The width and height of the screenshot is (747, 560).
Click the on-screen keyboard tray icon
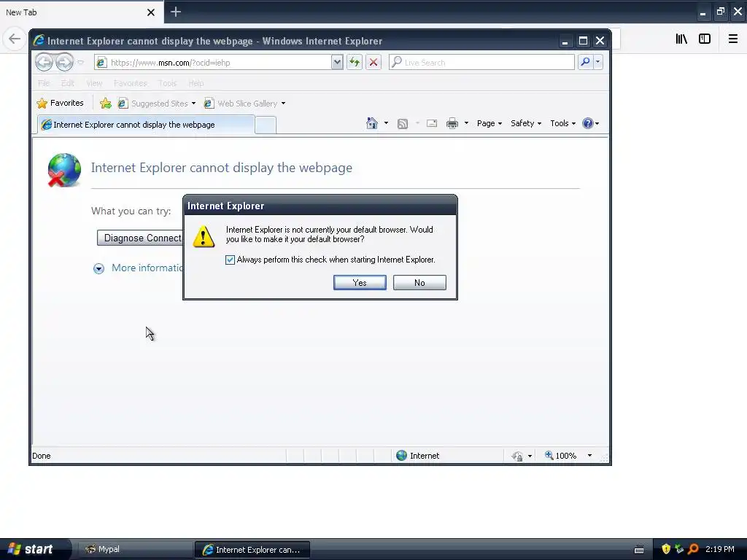pyautogui.click(x=639, y=550)
